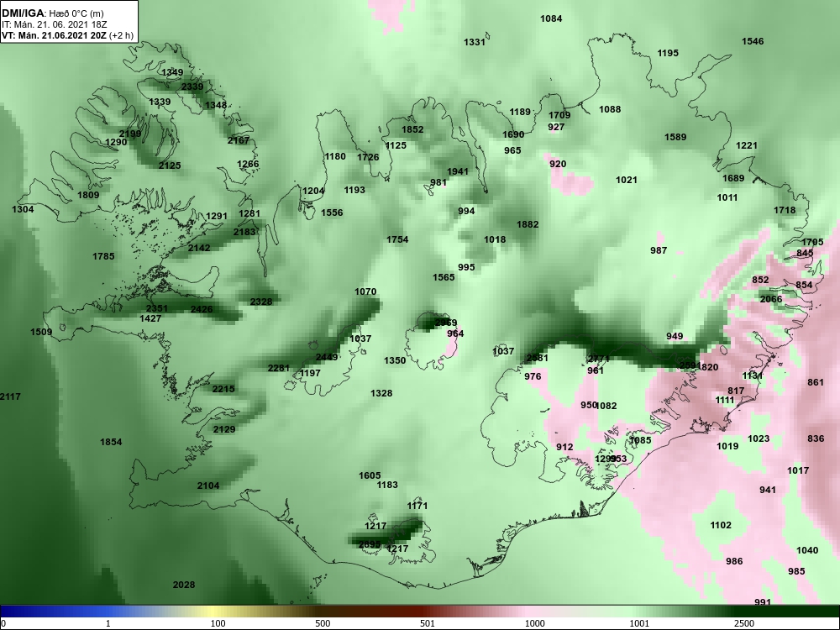Click the map value 949
840x630 pixels.
[x=675, y=337]
